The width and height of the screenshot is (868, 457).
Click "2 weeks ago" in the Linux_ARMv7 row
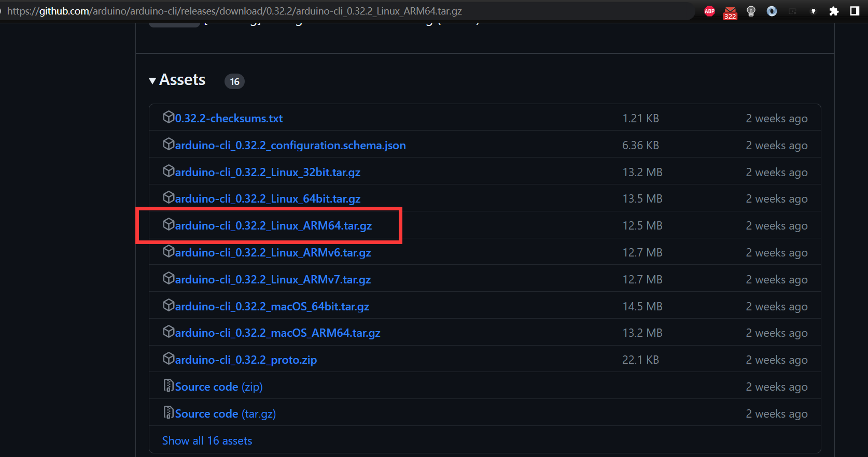[777, 280]
